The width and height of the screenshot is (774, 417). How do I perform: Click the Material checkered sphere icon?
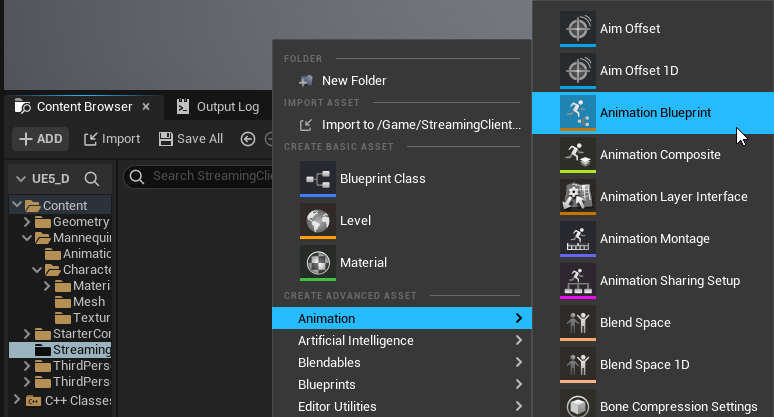point(318,261)
